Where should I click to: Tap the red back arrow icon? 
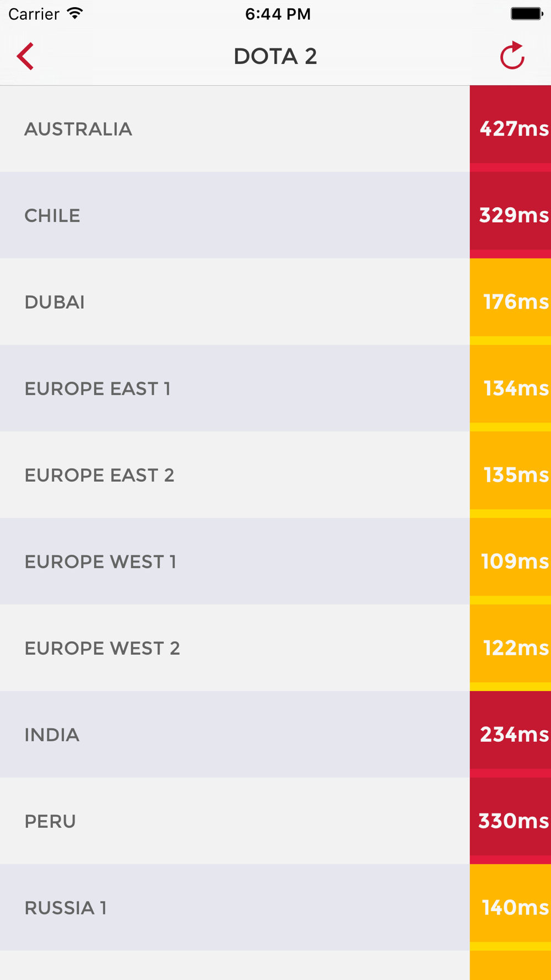[25, 56]
